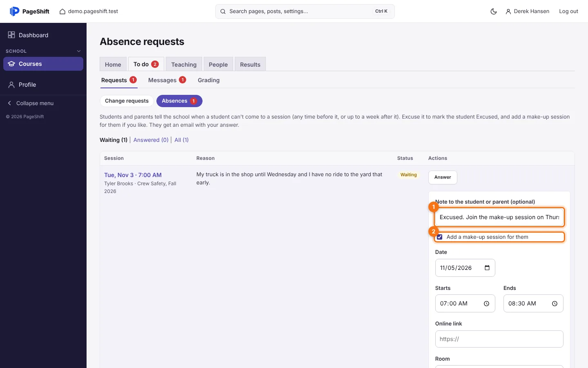Click the Online link https:// field
This screenshot has width=588, height=368.
(499, 339)
